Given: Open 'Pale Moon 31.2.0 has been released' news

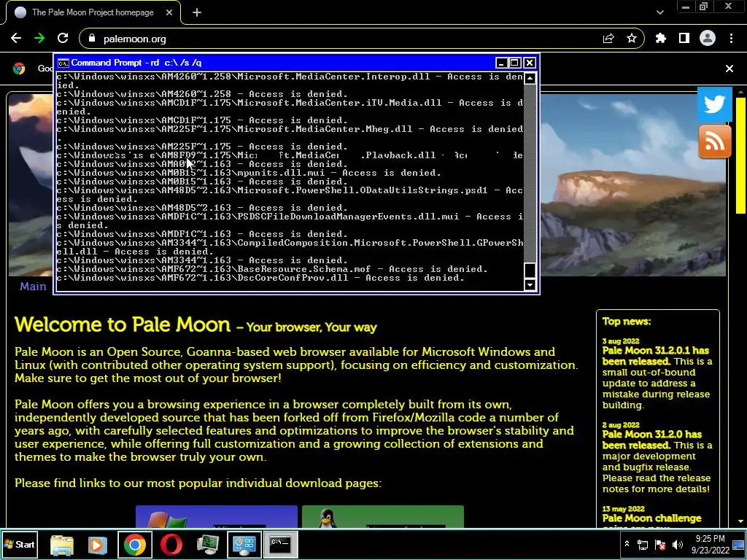Looking at the screenshot, I should [x=651, y=440].
